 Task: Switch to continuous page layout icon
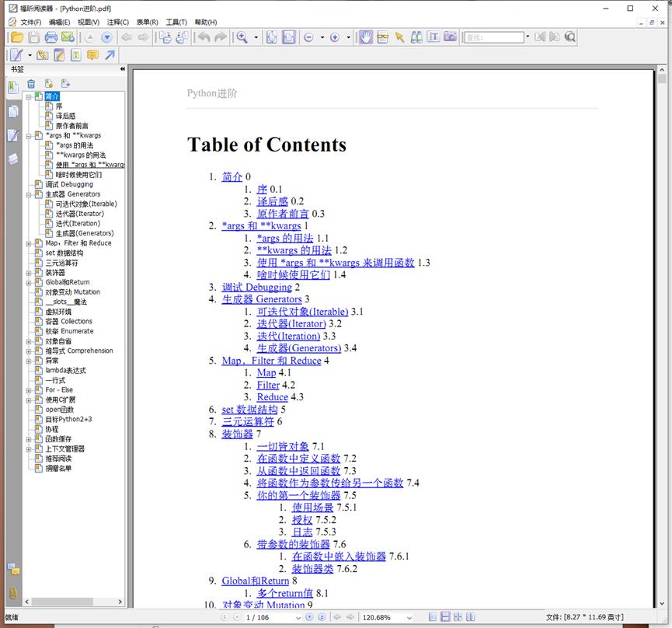[x=445, y=617]
